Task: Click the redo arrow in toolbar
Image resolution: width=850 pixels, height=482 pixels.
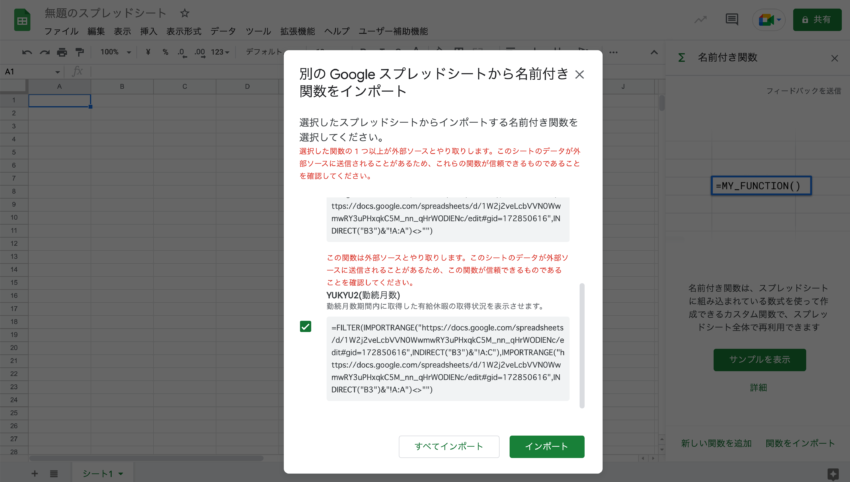Action: click(x=44, y=52)
